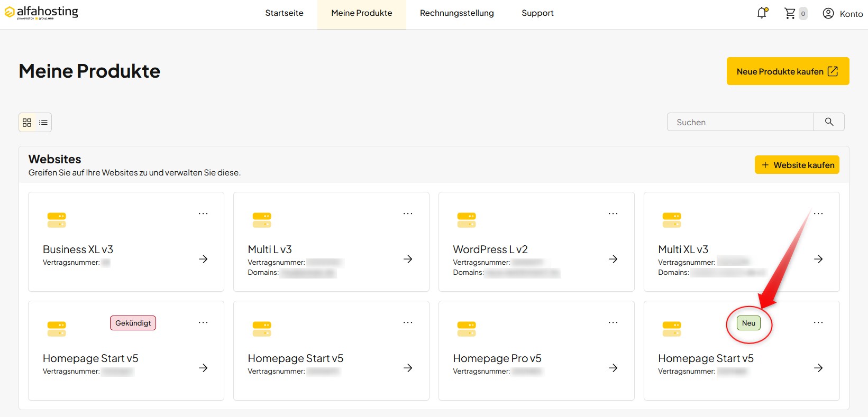The height and width of the screenshot is (417, 868).
Task: Open three-dot menu on Neu card
Action: coord(818,322)
